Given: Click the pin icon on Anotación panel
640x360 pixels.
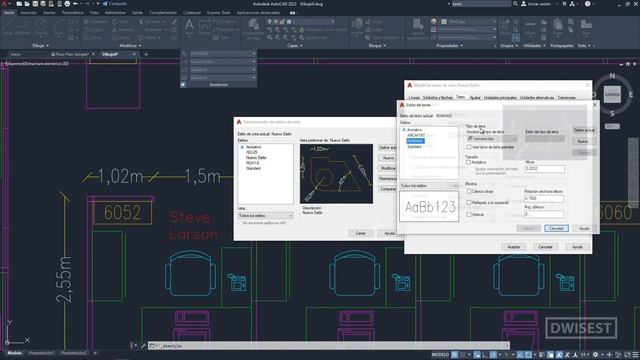Looking at the screenshot, I should coord(183,84).
